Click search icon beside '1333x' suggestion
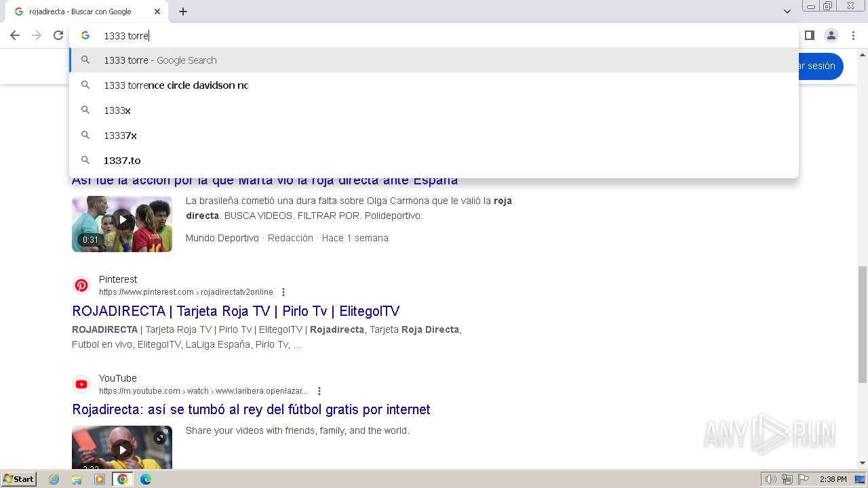 85,110
